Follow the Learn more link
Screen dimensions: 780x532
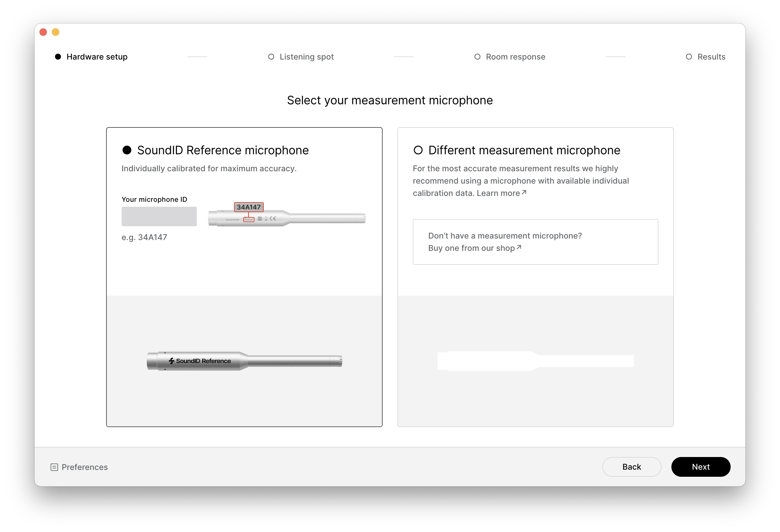coord(498,193)
